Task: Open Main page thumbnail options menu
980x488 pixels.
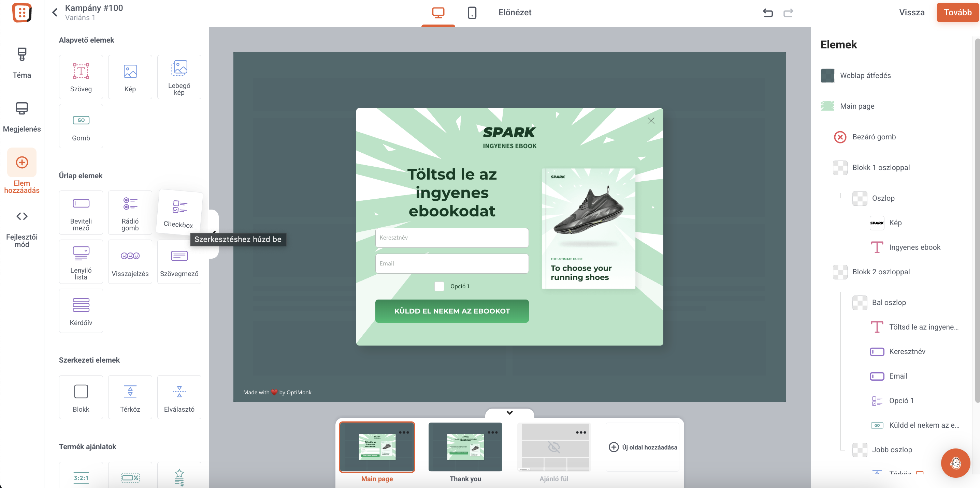Action: tap(404, 432)
